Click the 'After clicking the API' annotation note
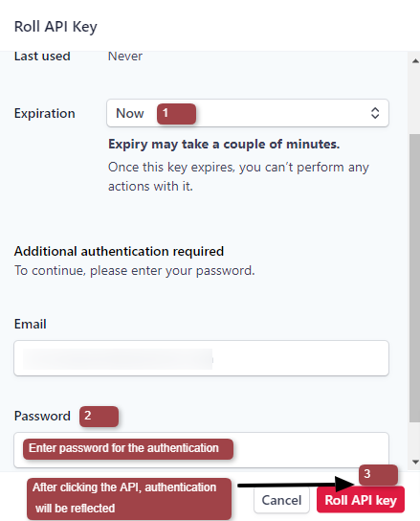The image size is (420, 521). 129,499
